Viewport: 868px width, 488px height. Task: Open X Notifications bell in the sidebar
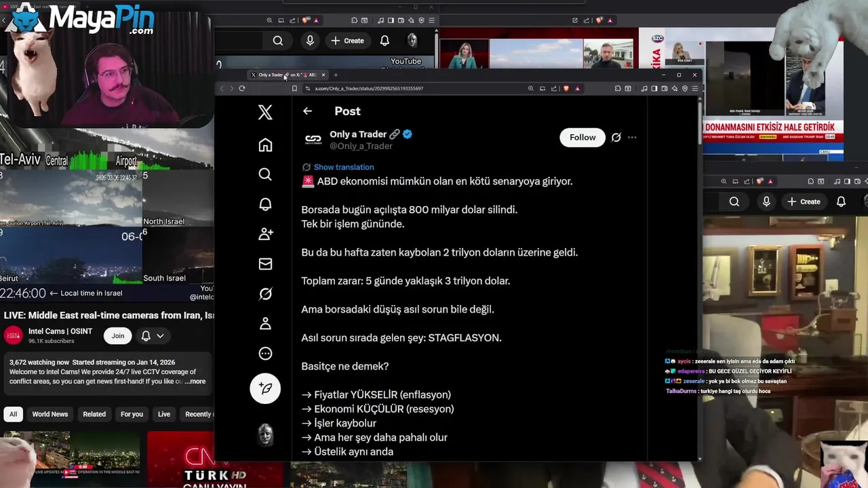[265, 204]
